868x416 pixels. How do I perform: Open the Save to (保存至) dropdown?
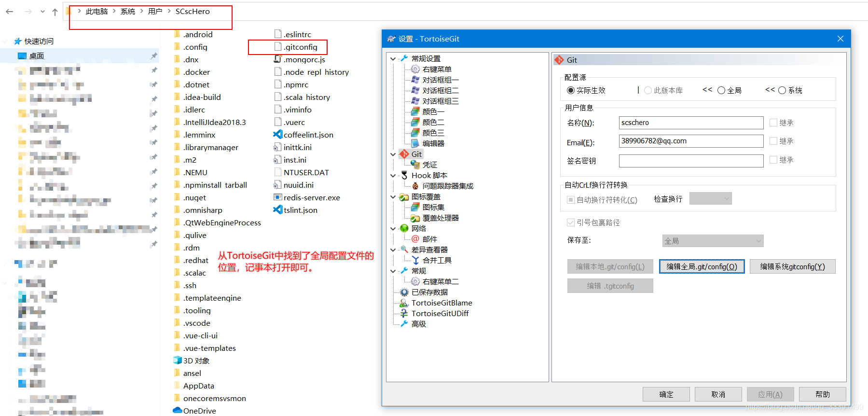713,241
